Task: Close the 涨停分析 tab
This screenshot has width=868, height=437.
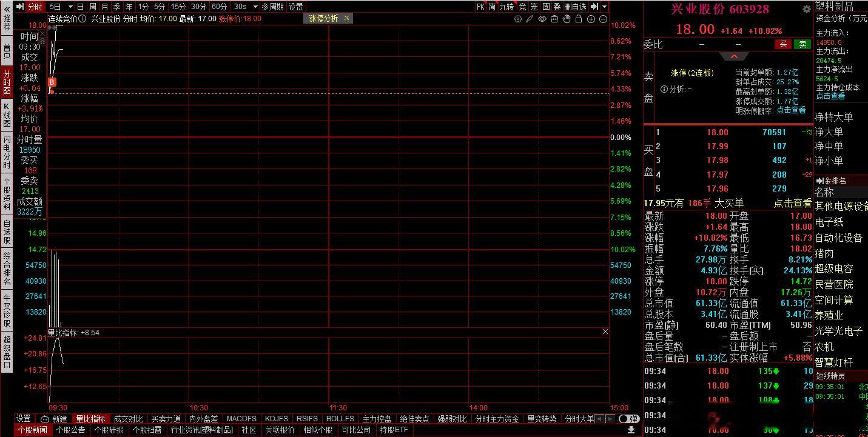Action: coord(347,18)
